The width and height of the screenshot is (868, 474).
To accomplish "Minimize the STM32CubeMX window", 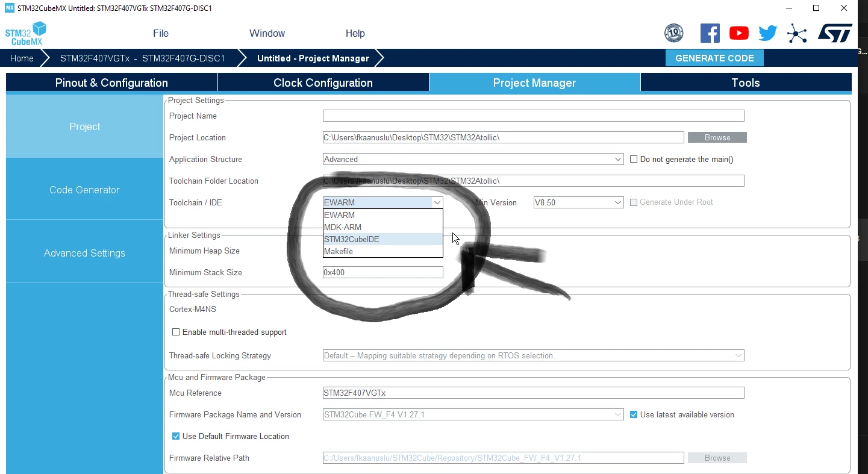I will (x=789, y=8).
